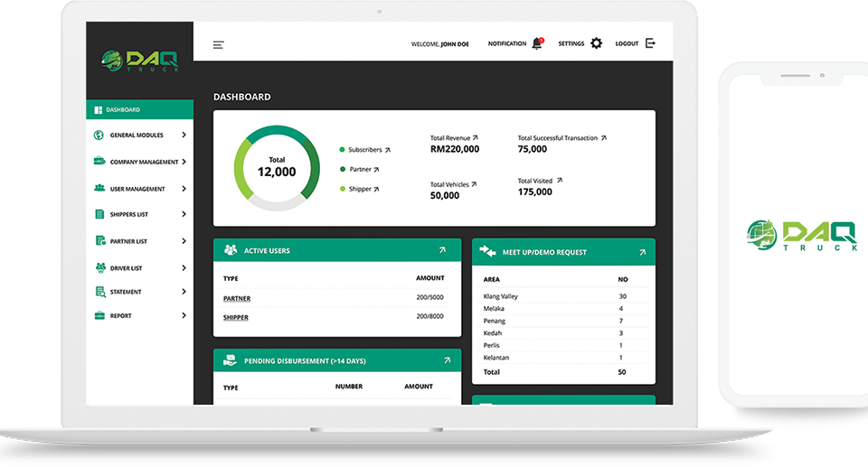Expand the Company Management chevron

pyautogui.click(x=184, y=162)
